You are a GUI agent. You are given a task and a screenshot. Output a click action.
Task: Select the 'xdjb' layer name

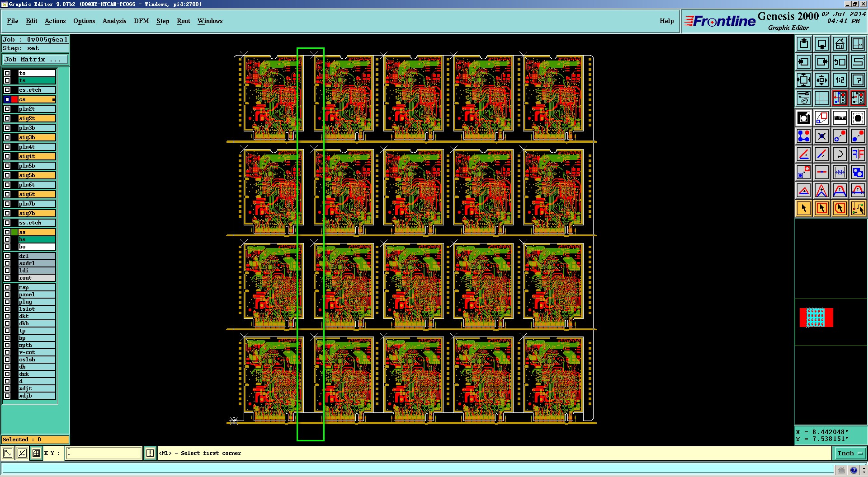pyautogui.click(x=37, y=396)
